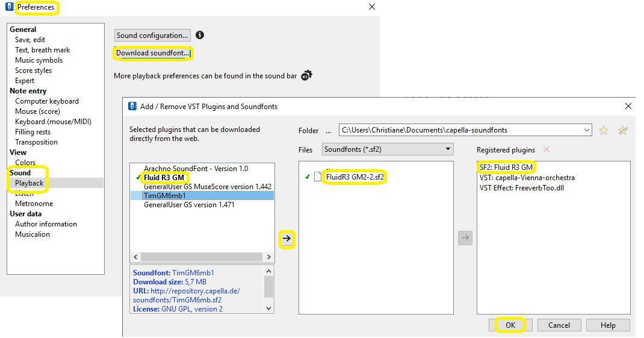Click the info icon beside Sound configuration

point(200,35)
